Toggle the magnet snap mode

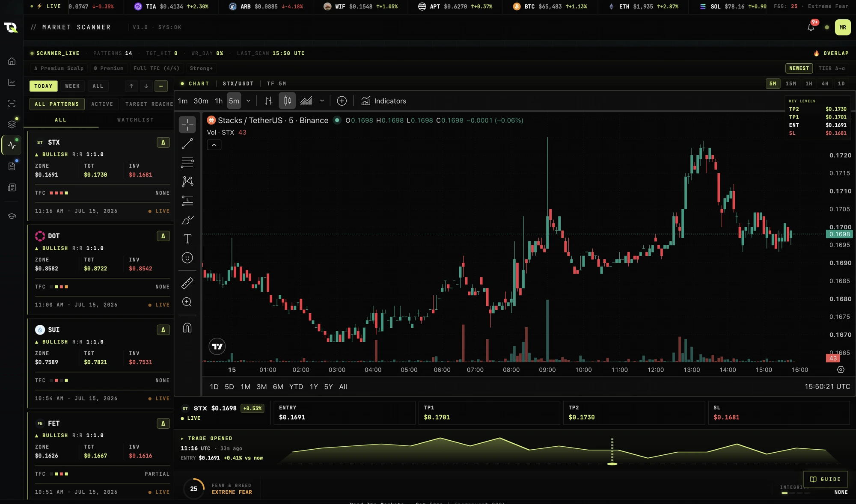(x=187, y=328)
